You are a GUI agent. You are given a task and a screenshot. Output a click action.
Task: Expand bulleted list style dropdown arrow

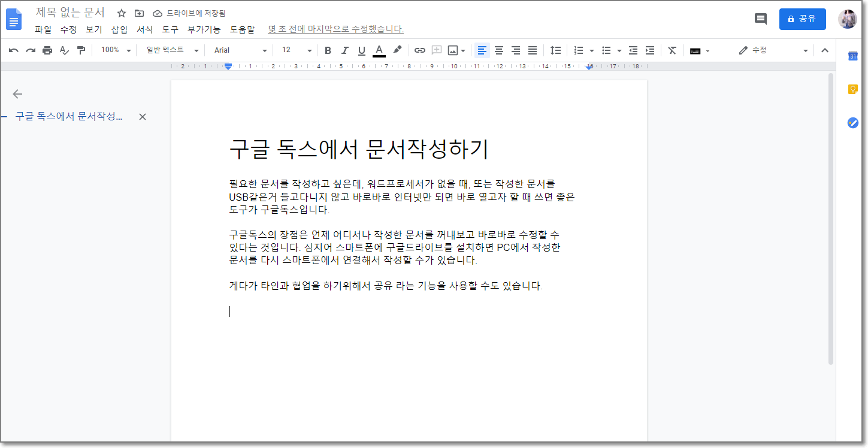coord(619,51)
